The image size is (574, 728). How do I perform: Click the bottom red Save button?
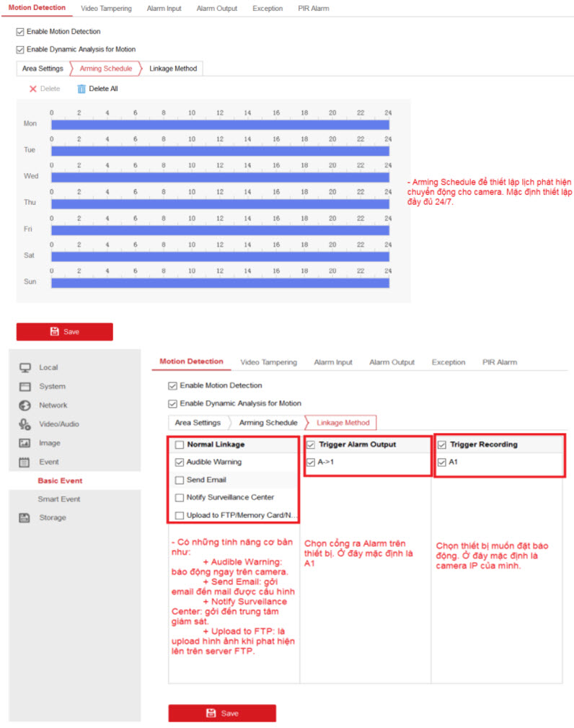point(222,713)
